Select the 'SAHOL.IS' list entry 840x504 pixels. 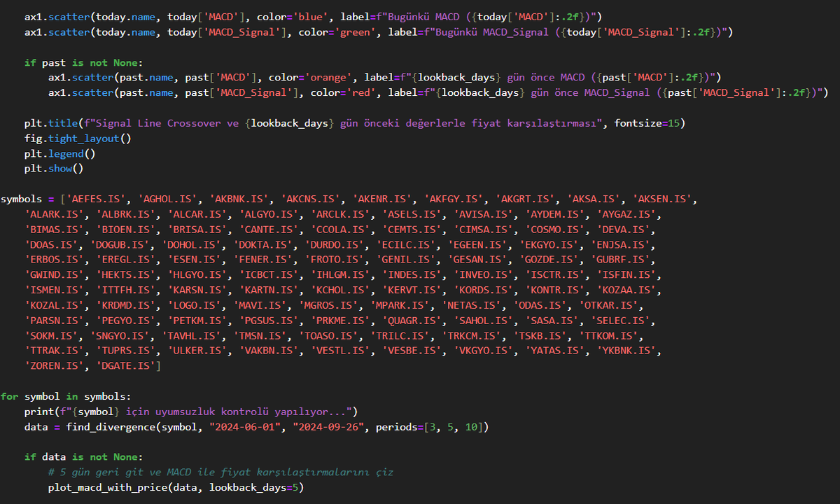coord(484,320)
